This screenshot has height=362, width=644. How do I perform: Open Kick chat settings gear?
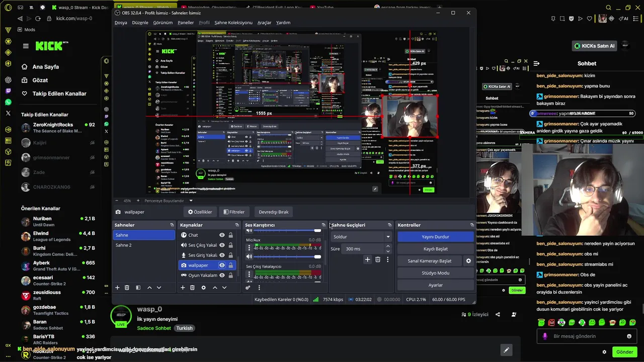tap(604, 352)
